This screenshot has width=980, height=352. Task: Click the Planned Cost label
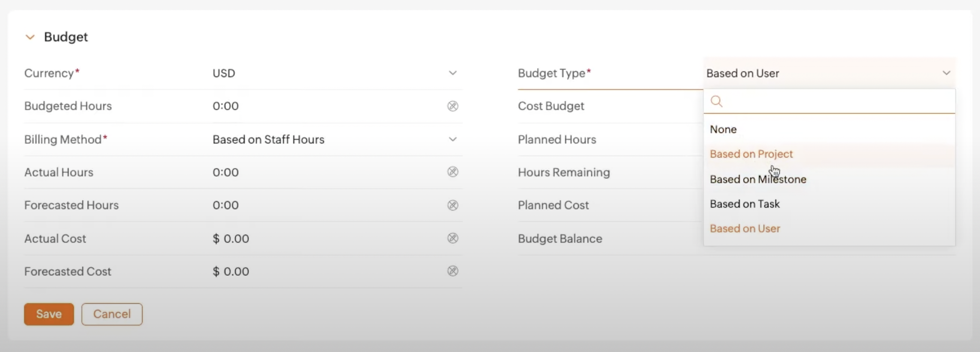click(553, 205)
